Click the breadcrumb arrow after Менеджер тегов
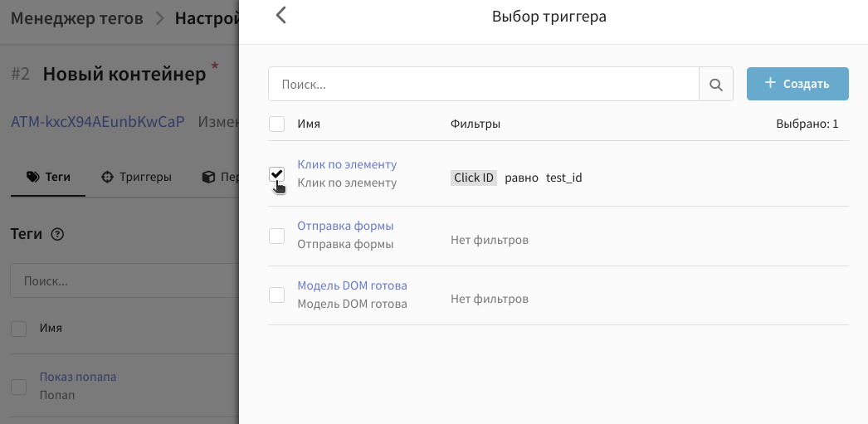The image size is (868, 424). pyautogui.click(x=159, y=18)
